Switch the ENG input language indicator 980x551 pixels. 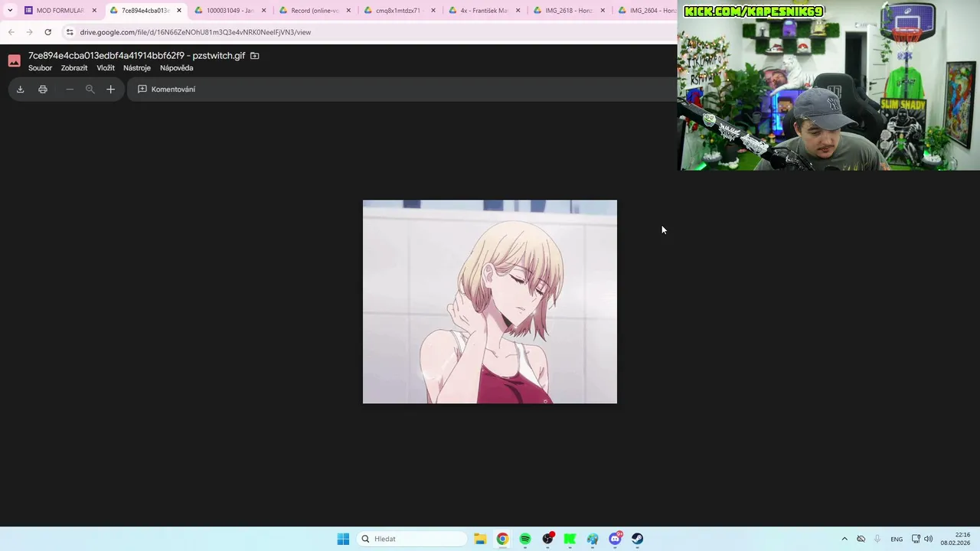[897, 539]
